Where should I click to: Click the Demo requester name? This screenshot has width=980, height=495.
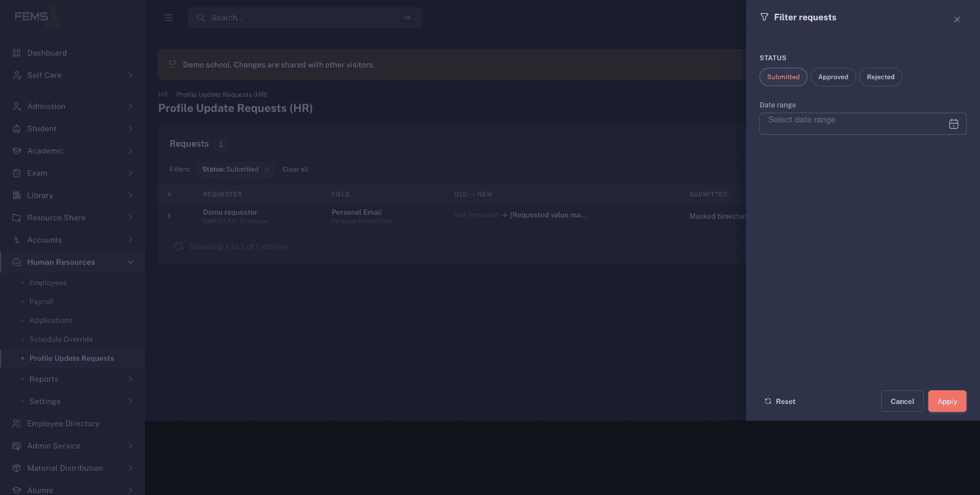point(230,212)
